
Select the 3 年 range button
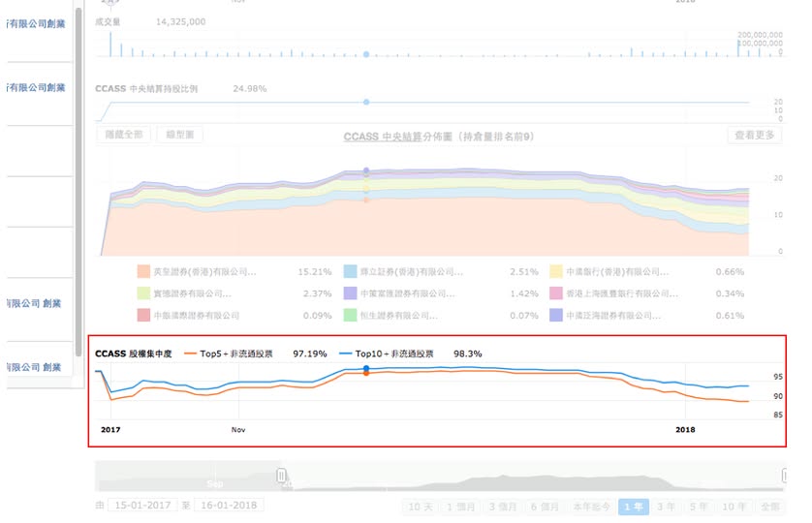(x=666, y=507)
